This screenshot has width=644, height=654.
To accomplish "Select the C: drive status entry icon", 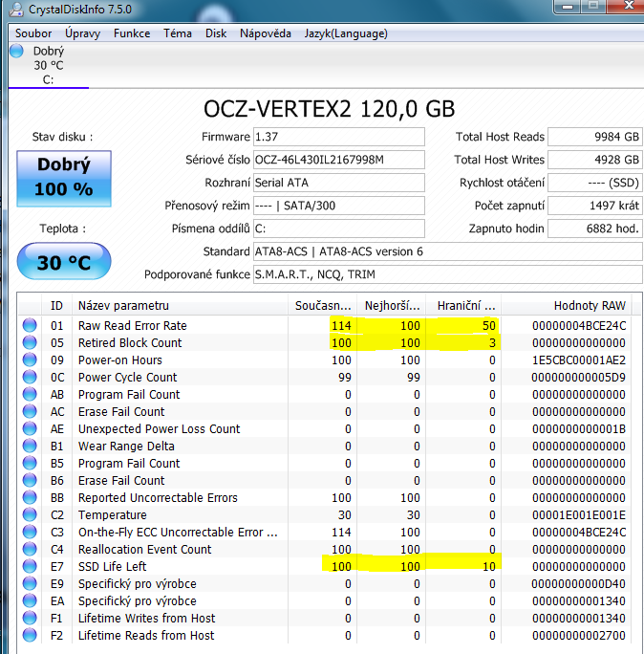I will [16, 51].
